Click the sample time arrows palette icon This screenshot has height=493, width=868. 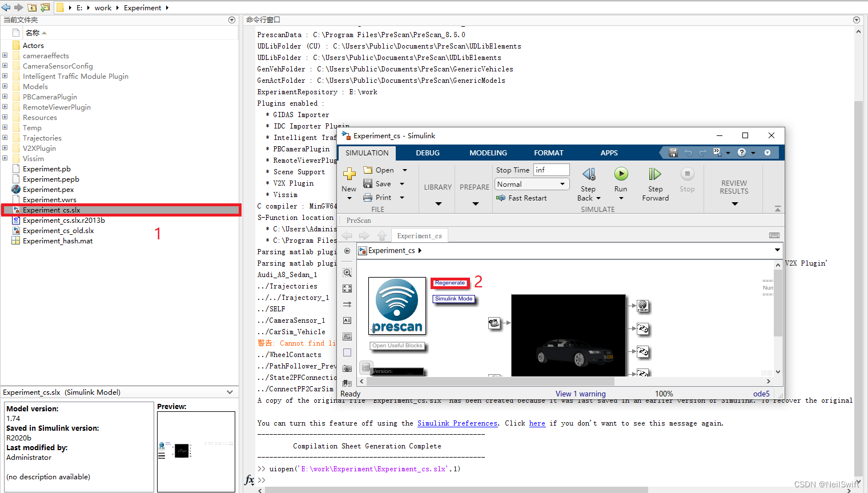[x=347, y=305]
